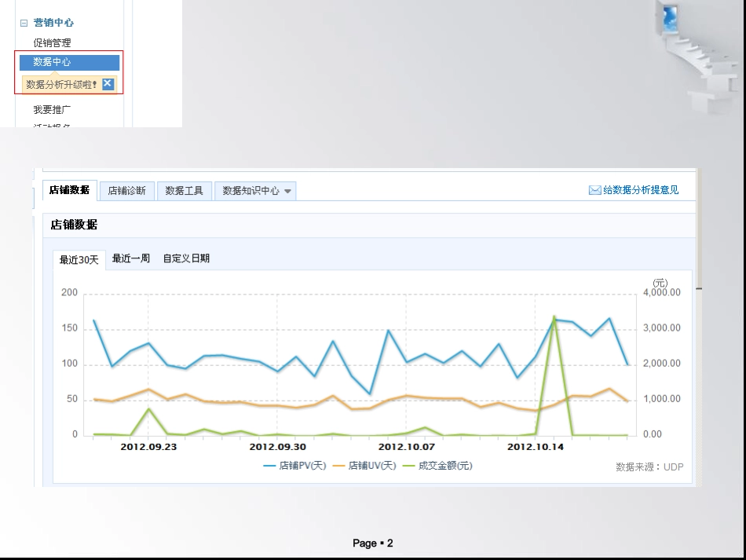Click the envelope icon beside 给数据分析提意见
Screen dimensions: 746x560
point(594,190)
